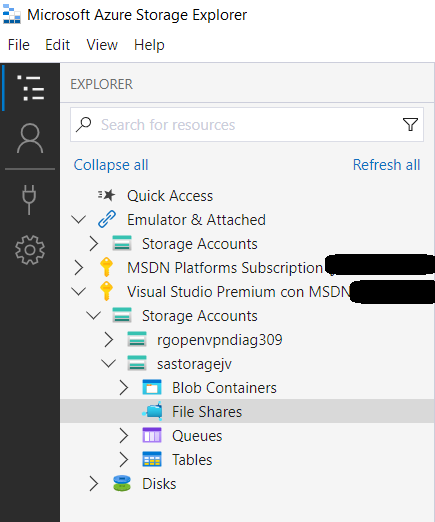Click the Emulator & Attached link icon
The image size is (435, 522).
click(x=107, y=219)
